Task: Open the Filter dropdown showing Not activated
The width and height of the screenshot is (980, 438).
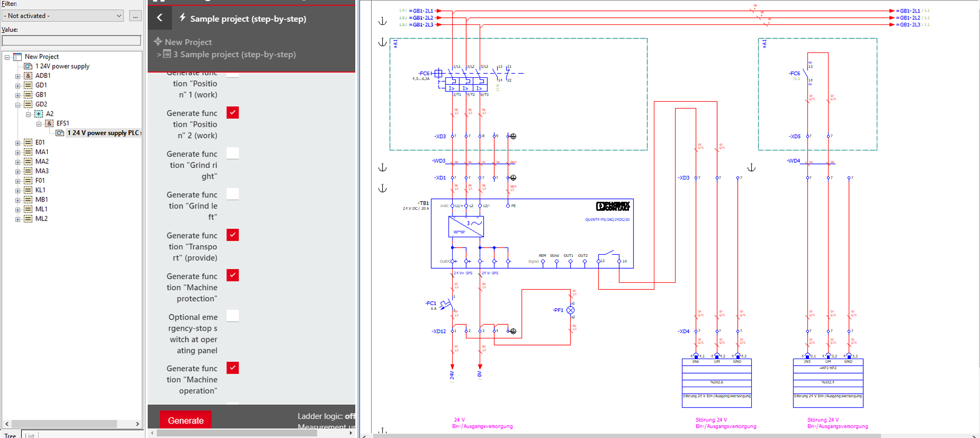Action: click(x=63, y=16)
